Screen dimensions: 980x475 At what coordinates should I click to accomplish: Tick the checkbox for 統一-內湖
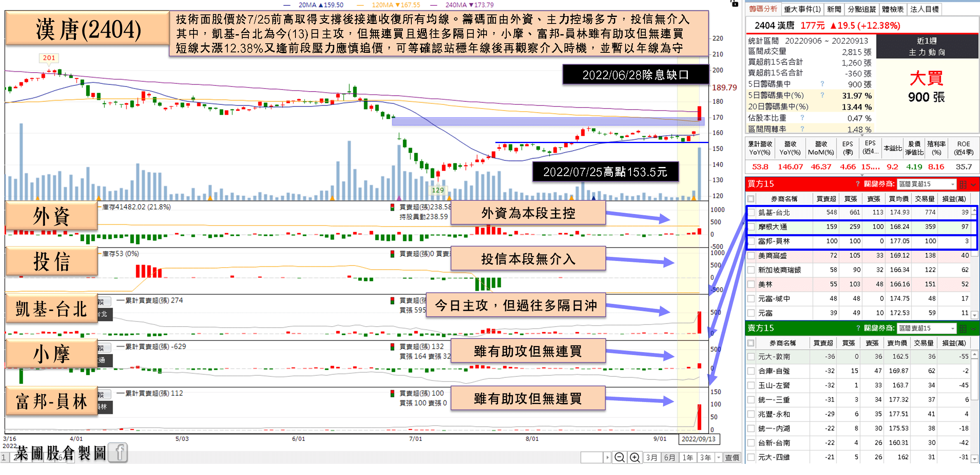[x=751, y=428]
